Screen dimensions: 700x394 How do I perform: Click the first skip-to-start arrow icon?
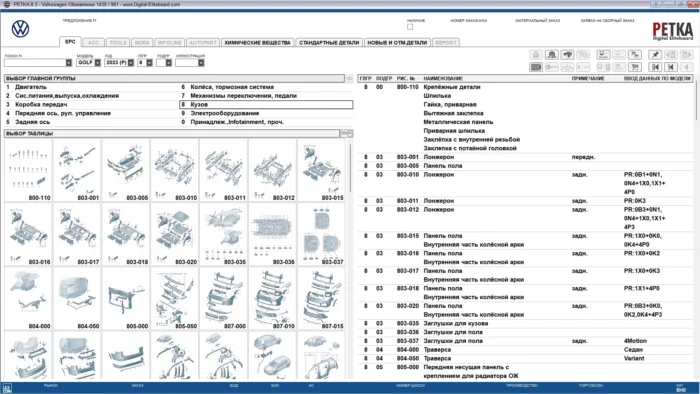655,67
